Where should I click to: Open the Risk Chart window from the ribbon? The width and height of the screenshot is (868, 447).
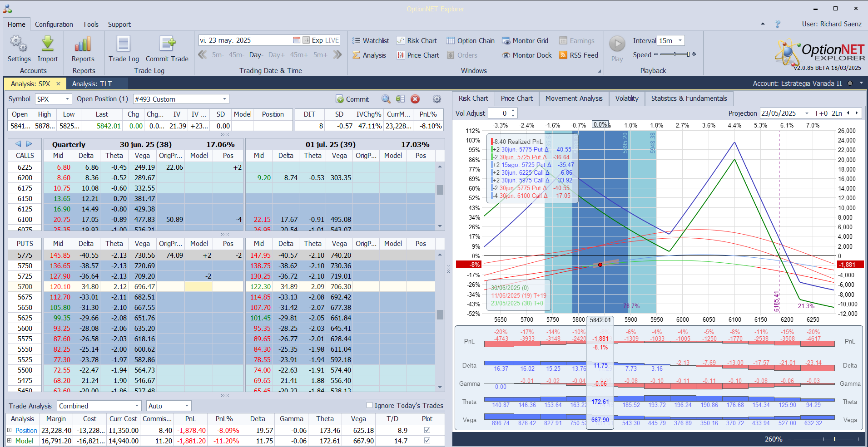click(417, 41)
